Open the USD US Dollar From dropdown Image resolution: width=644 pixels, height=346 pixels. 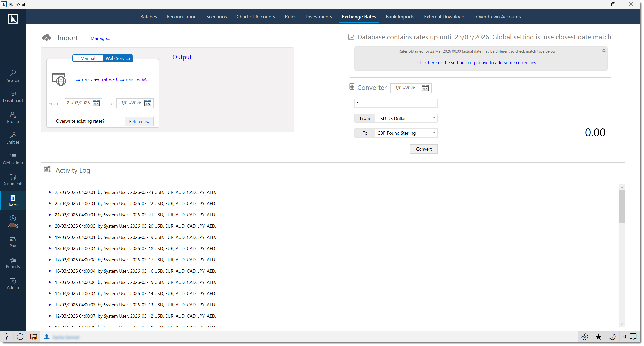point(406,118)
